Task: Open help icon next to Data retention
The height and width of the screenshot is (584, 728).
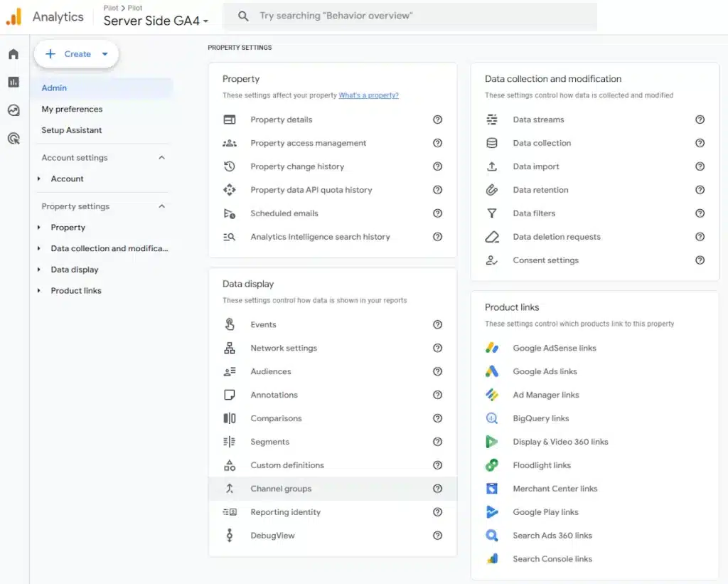Action: pos(700,190)
